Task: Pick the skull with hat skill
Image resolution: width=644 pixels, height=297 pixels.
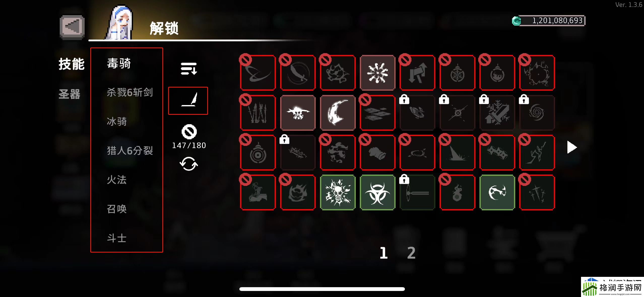Action: (298, 113)
